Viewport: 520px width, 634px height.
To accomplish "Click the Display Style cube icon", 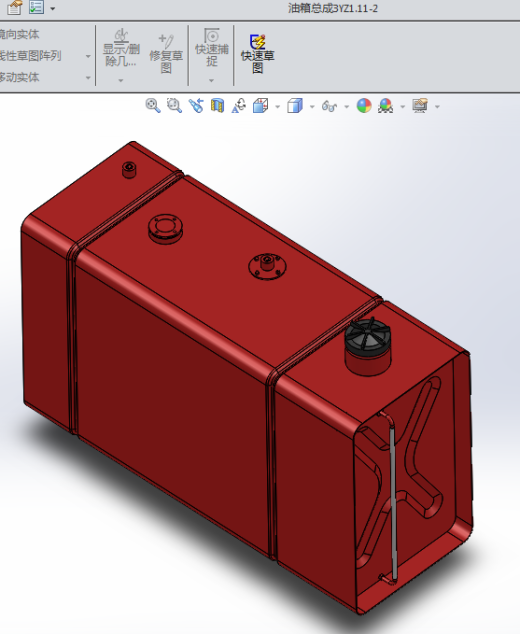I will [295, 106].
